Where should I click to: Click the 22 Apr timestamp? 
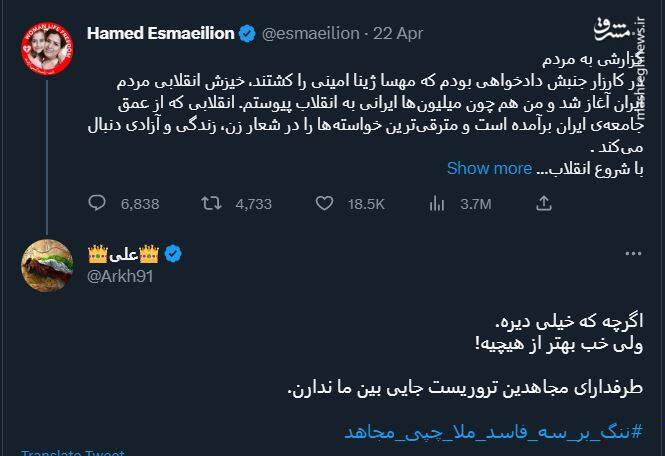[x=398, y=33]
